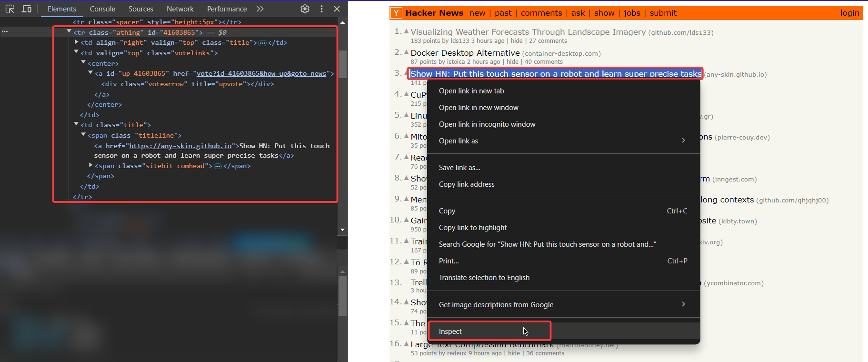Select the Elements tab
The width and height of the screenshot is (868, 362).
pyautogui.click(x=62, y=9)
